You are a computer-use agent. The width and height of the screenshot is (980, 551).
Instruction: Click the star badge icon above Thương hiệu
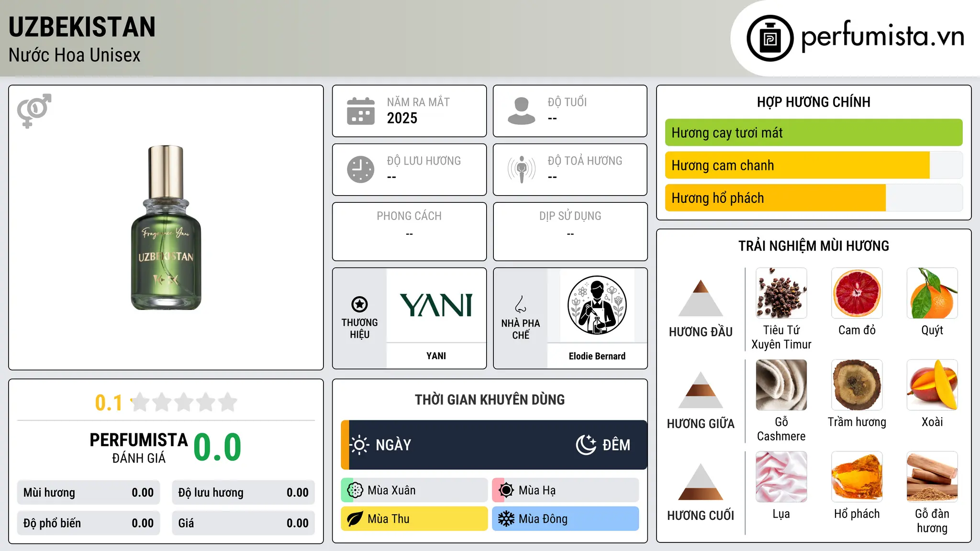[359, 304]
